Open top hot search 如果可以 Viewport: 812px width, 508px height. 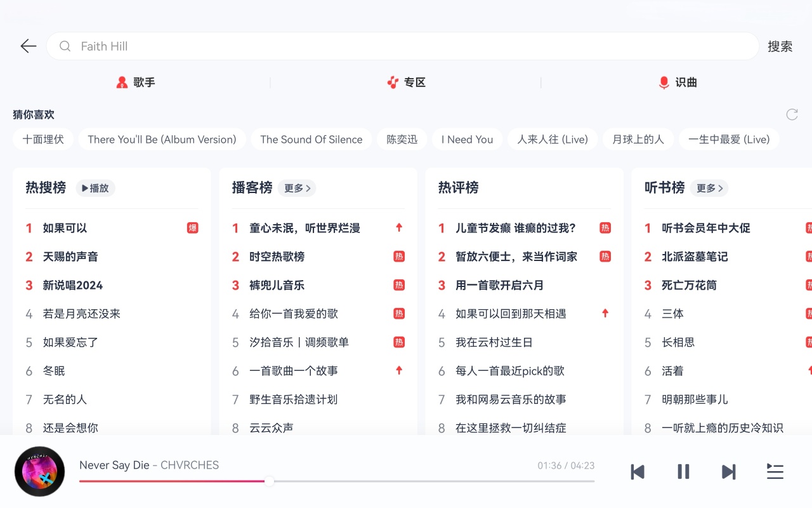[x=65, y=228]
